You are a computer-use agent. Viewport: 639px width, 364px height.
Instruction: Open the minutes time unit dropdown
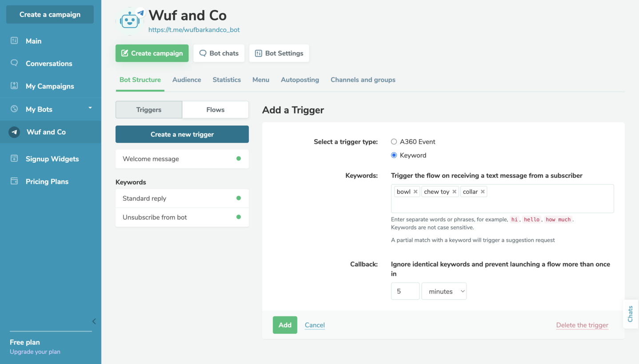(443, 291)
